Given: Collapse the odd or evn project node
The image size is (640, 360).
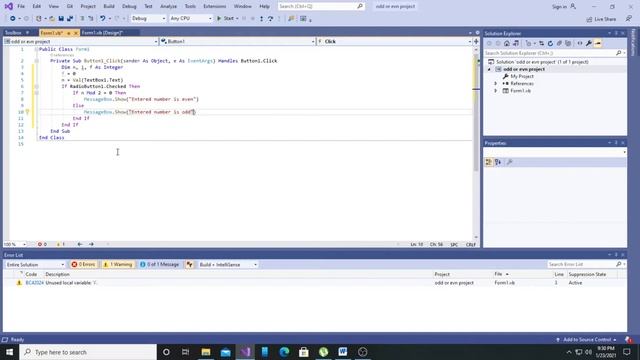Looking at the screenshot, I should tap(489, 69).
